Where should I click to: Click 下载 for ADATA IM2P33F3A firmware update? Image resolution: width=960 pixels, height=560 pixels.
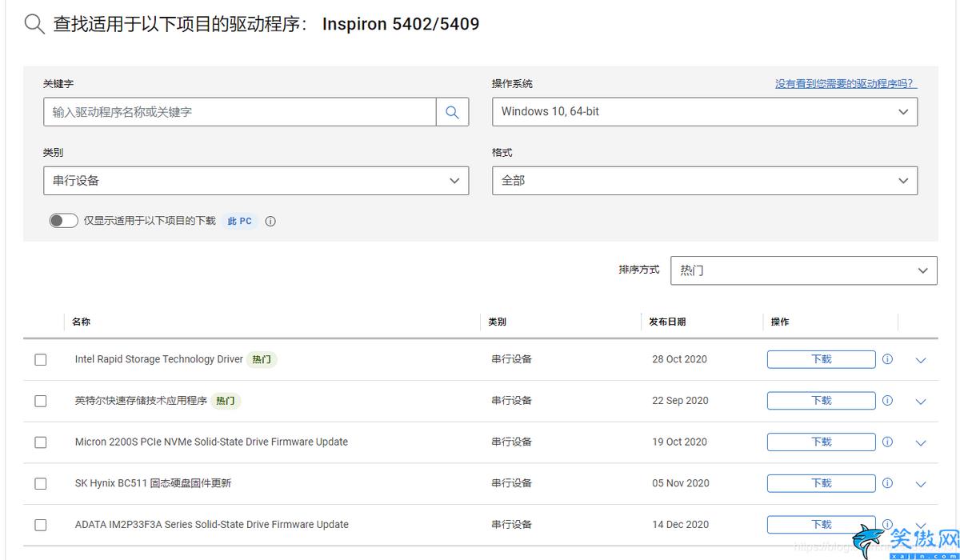tap(822, 525)
